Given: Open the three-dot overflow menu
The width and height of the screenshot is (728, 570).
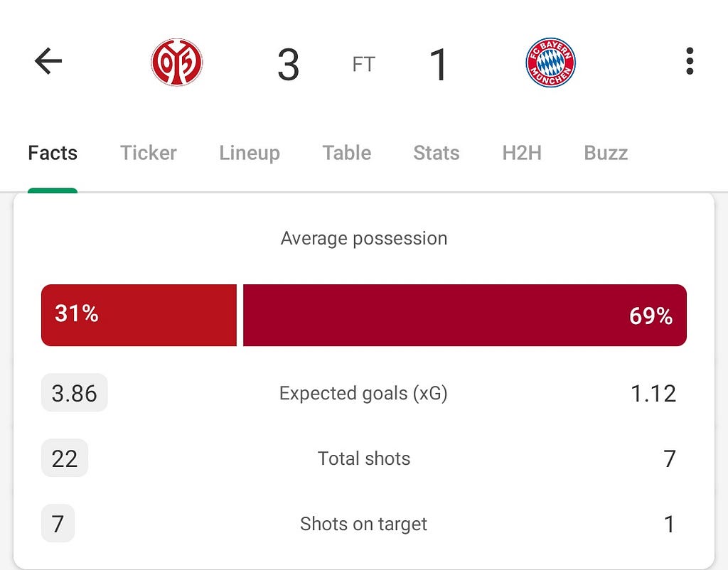Looking at the screenshot, I should click(690, 61).
